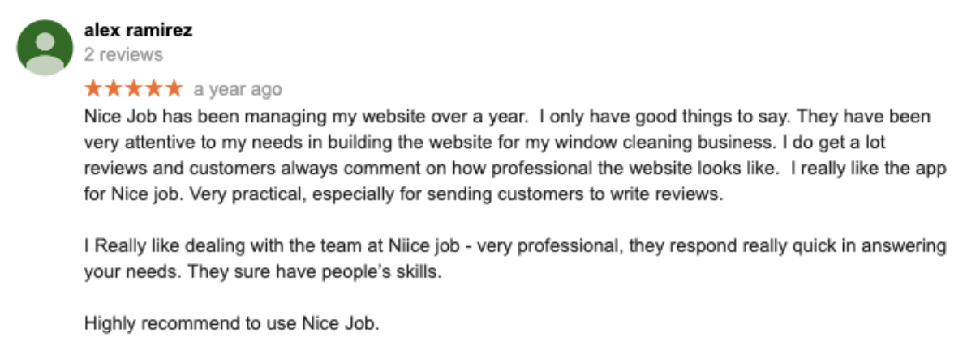
Task: Click the second orange rating star
Action: point(114,88)
